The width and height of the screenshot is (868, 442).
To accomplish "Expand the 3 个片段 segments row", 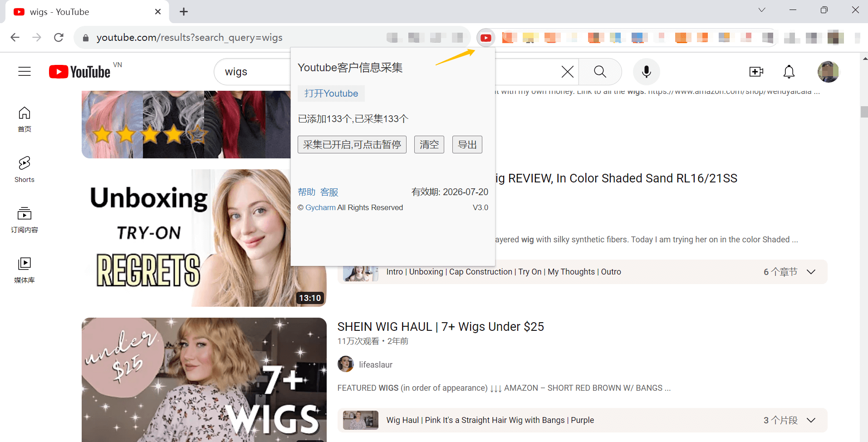I will click(583, 420).
